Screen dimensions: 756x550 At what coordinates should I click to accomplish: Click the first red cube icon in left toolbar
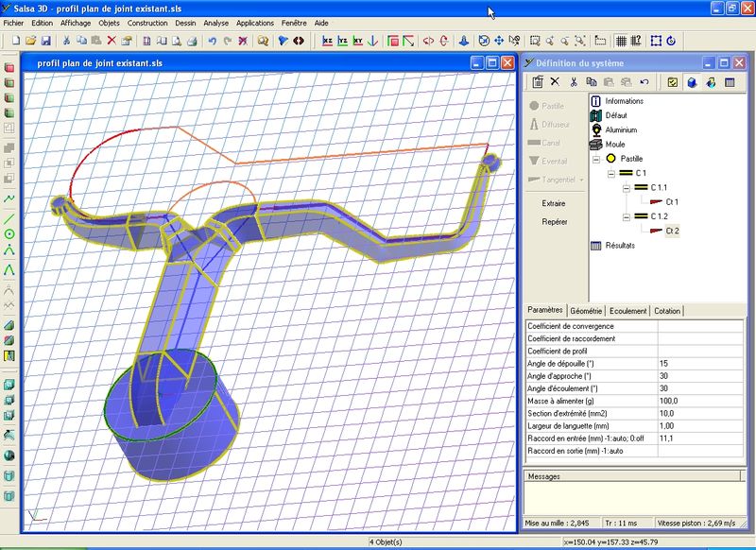pos(9,67)
